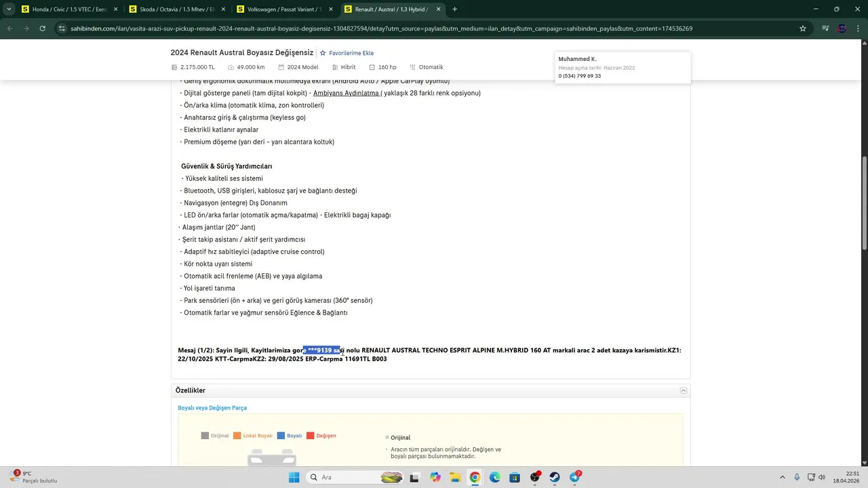Viewport: 868px width, 488px height.
Task: Click the microphone tray icon
Action: pyautogui.click(x=797, y=477)
